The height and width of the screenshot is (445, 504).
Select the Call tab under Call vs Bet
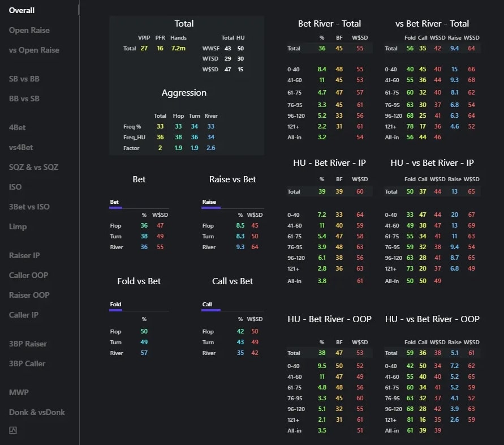(x=207, y=305)
